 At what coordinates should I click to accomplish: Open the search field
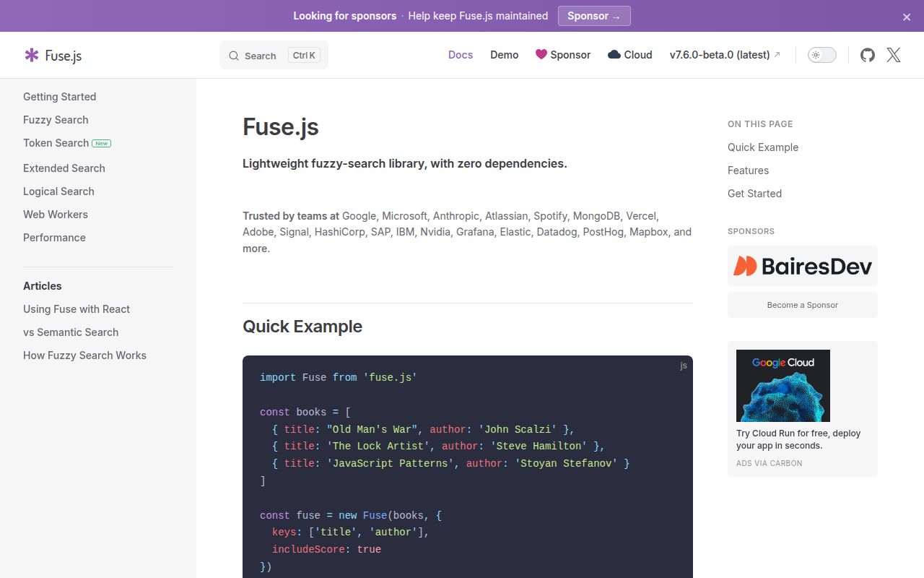(x=274, y=55)
